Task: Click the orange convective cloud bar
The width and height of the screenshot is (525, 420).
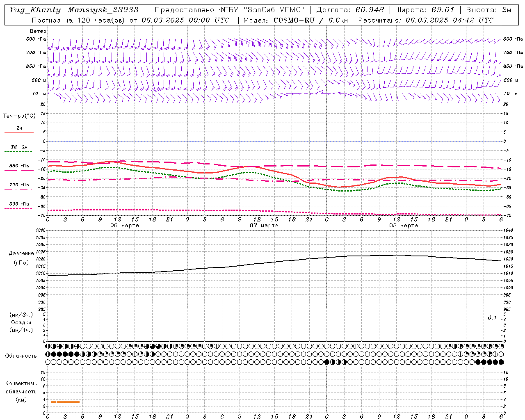Action: [x=65, y=402]
